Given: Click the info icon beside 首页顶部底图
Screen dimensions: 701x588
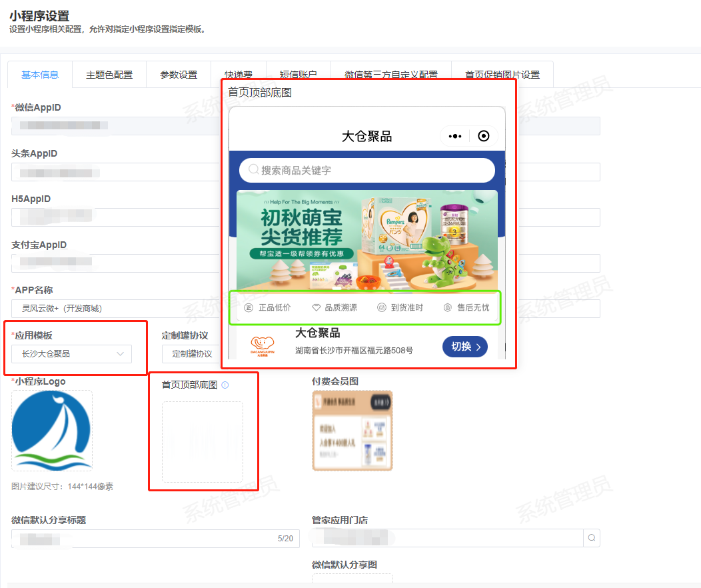Looking at the screenshot, I should [225, 385].
